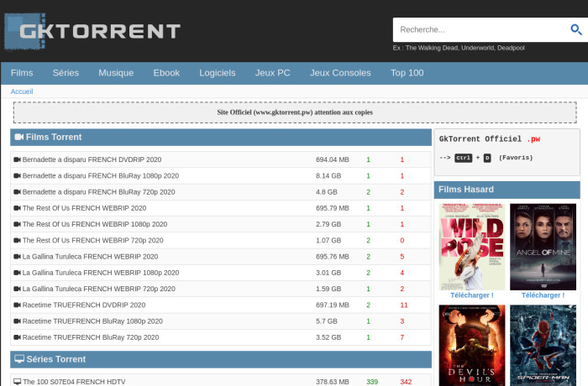This screenshot has height=386, width=588.
Task: Click camera icon beside Gallina Turuleca WEBRIP 1080p
Action: coord(17,273)
